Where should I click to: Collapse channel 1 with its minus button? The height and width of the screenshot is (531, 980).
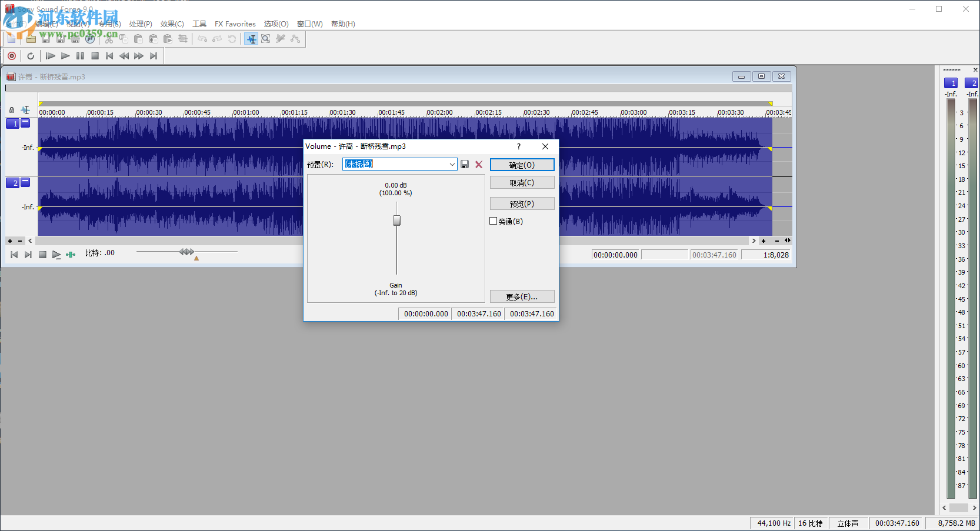[25, 123]
